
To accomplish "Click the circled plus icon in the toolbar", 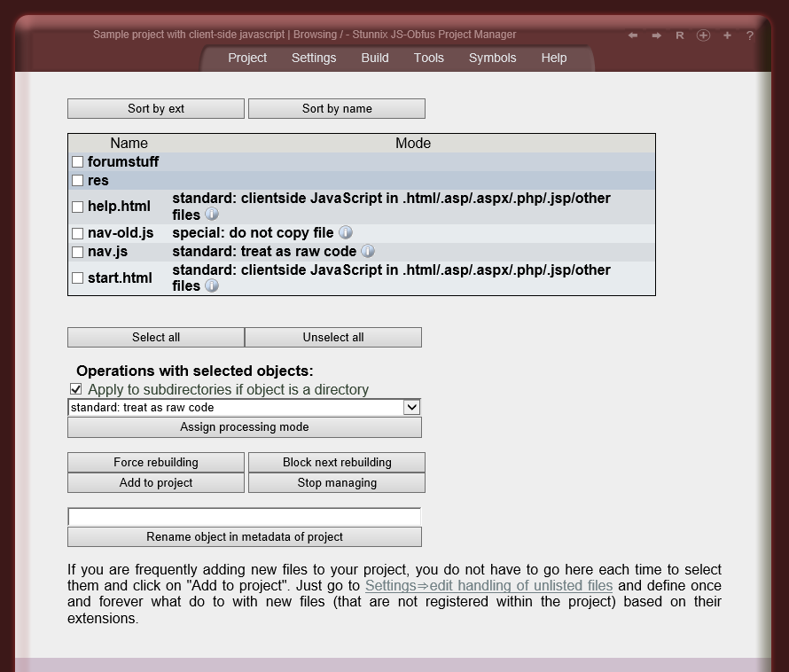I will click(702, 35).
